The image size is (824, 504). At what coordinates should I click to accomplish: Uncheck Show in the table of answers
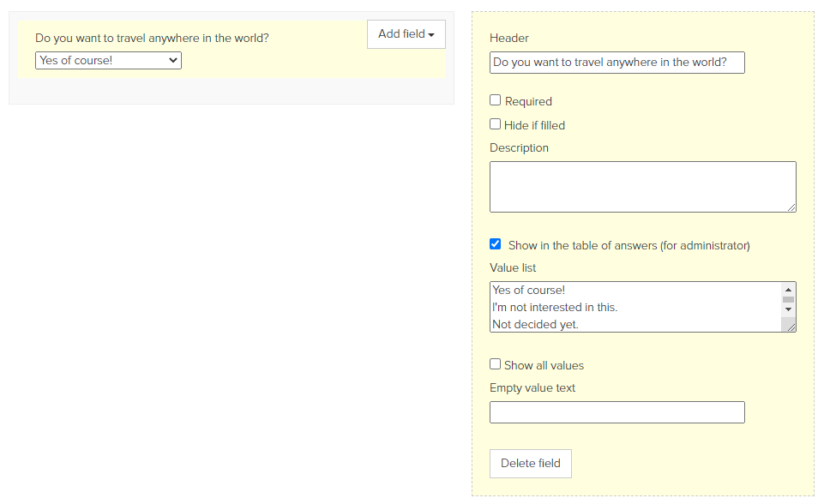click(495, 243)
